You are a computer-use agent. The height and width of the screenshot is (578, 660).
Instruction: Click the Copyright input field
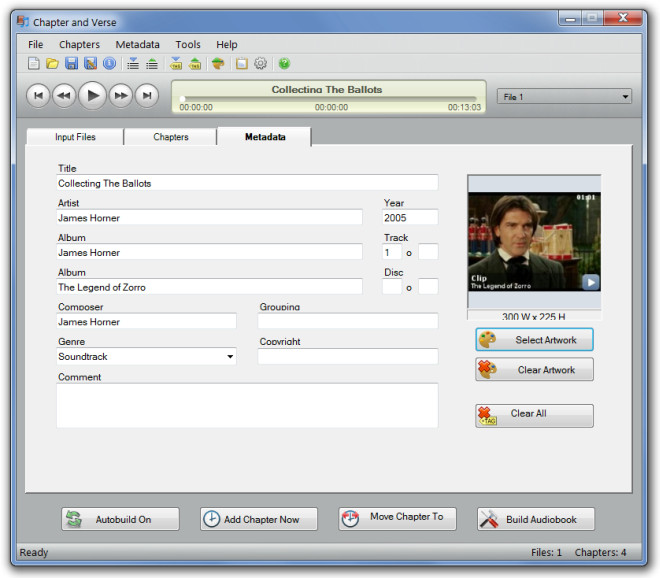348,357
